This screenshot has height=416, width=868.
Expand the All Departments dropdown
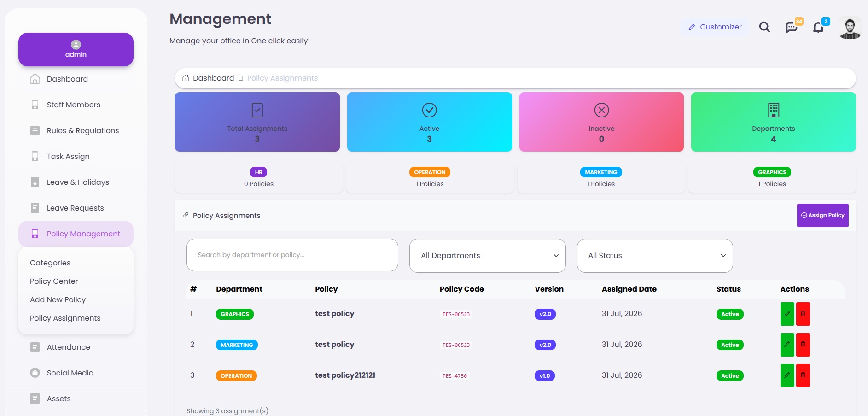[x=488, y=256]
